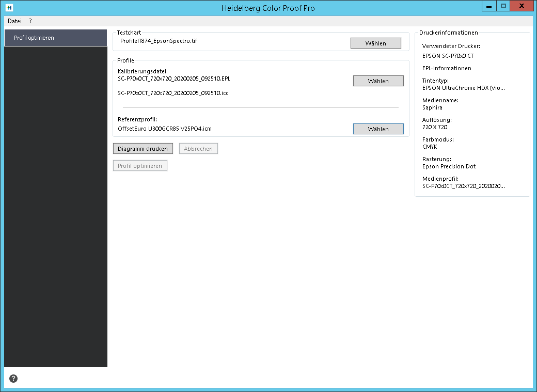
Task: Click the OffsetEuro reference profile filename
Action: point(165,129)
